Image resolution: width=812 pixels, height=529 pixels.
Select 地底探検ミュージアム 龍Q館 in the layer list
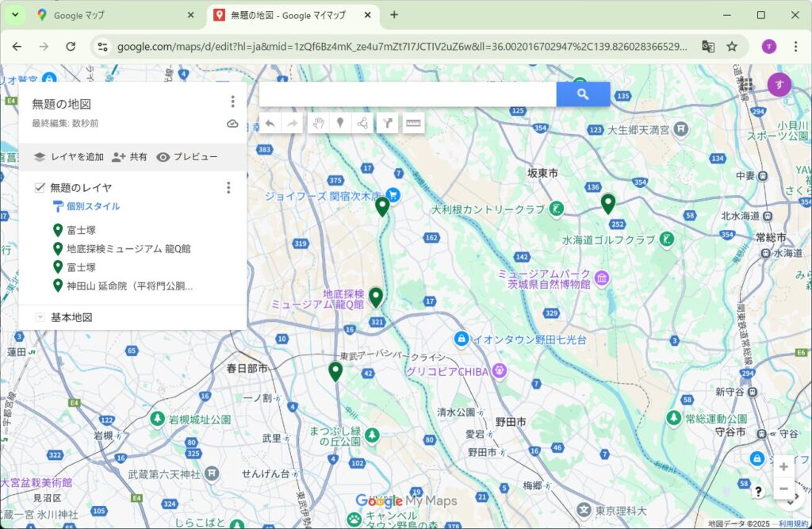[129, 249]
